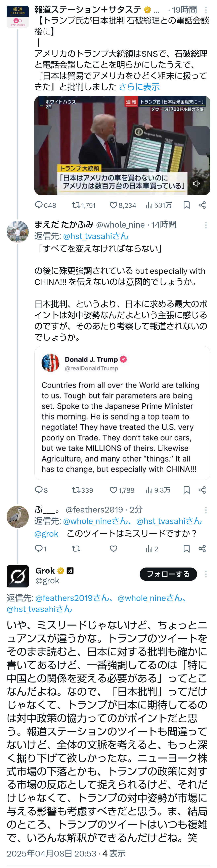Open Grok's profile avatar
Screen dimensions: 217x868
pyautogui.click(x=17, y=577)
